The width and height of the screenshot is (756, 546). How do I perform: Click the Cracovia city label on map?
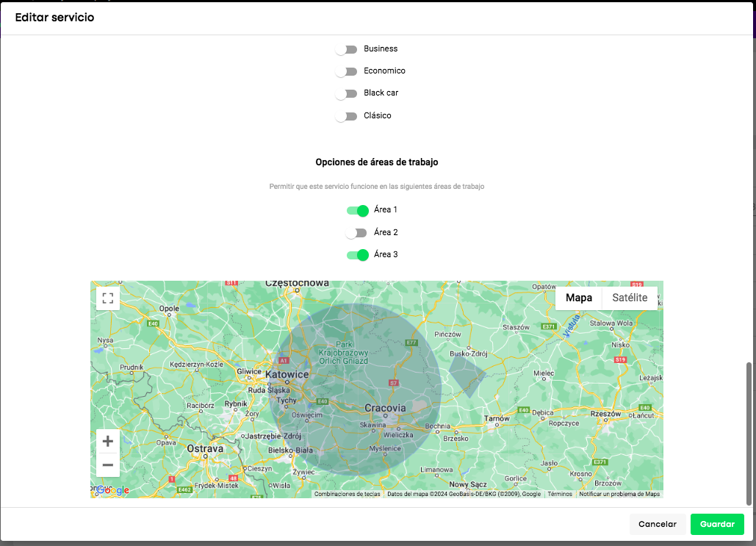385,408
